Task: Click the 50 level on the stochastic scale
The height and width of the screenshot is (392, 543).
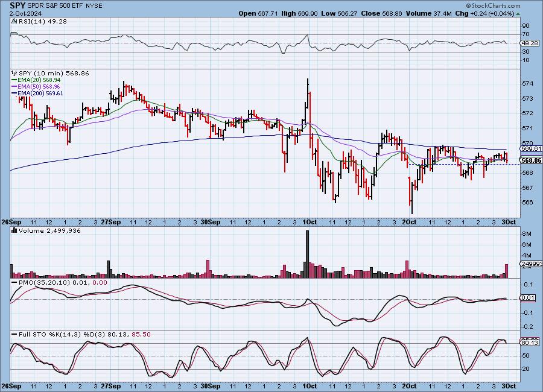Action: [x=526, y=356]
